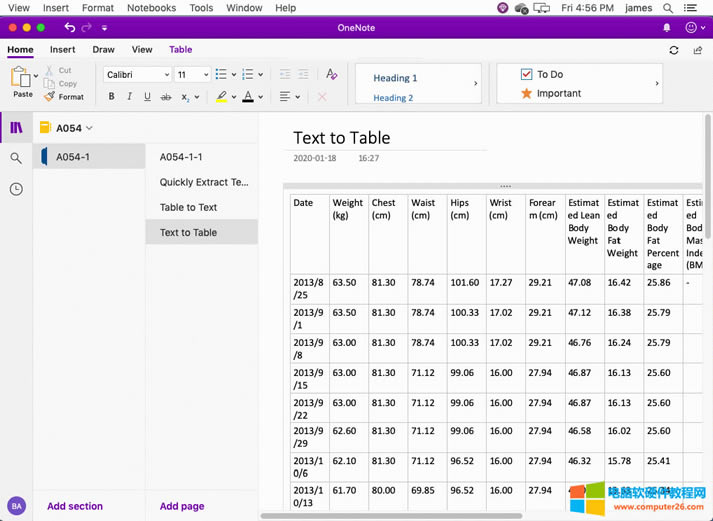Viewport: 713px width, 521px height.
Task: Expand the A054 notebook dropdown
Action: point(89,128)
